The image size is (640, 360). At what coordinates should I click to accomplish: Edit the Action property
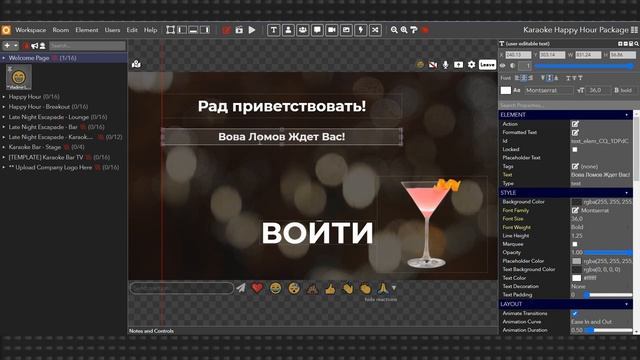(575, 124)
